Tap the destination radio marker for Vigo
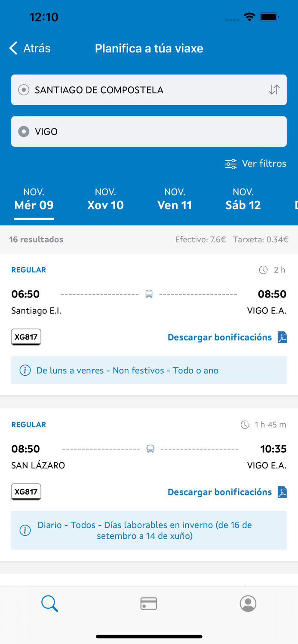 pyautogui.click(x=24, y=131)
